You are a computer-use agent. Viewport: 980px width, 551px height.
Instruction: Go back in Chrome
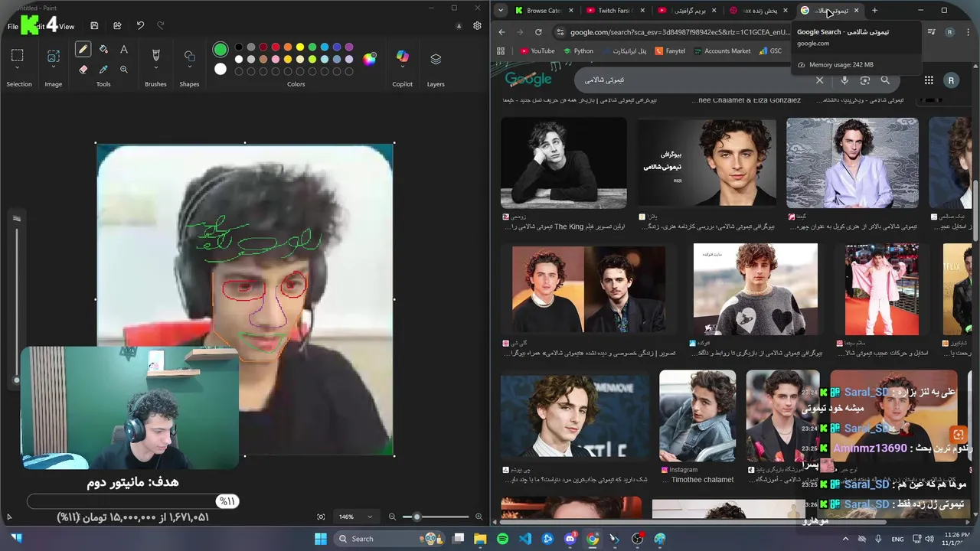point(501,32)
